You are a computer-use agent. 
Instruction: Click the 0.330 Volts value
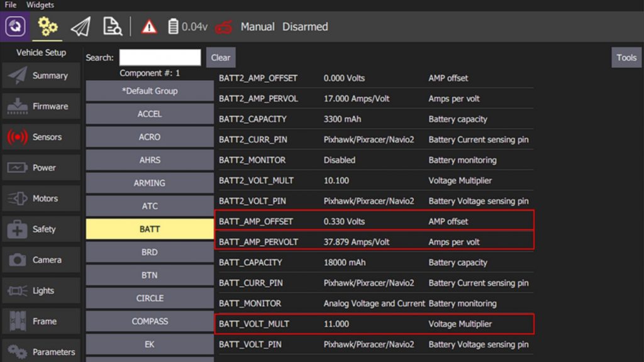344,222
